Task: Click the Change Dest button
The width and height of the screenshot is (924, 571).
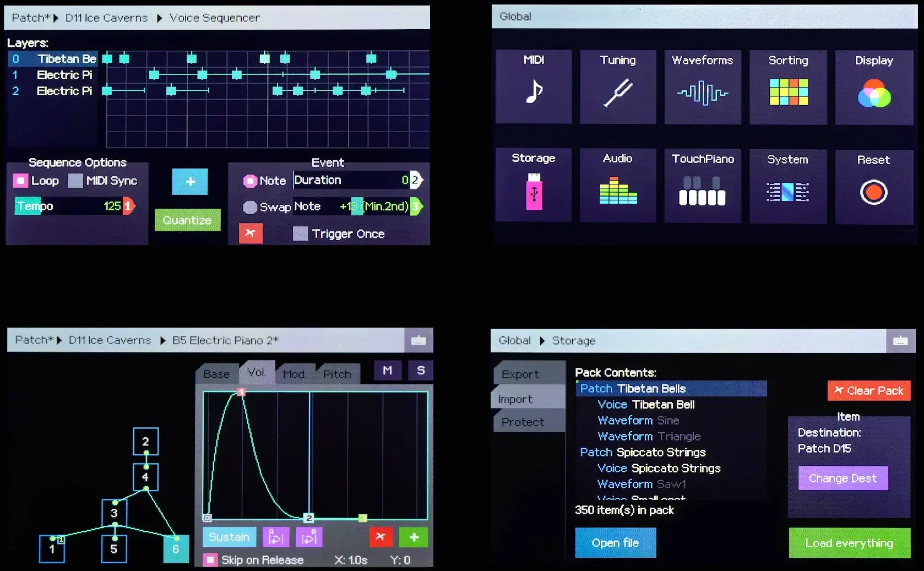Action: (x=843, y=478)
